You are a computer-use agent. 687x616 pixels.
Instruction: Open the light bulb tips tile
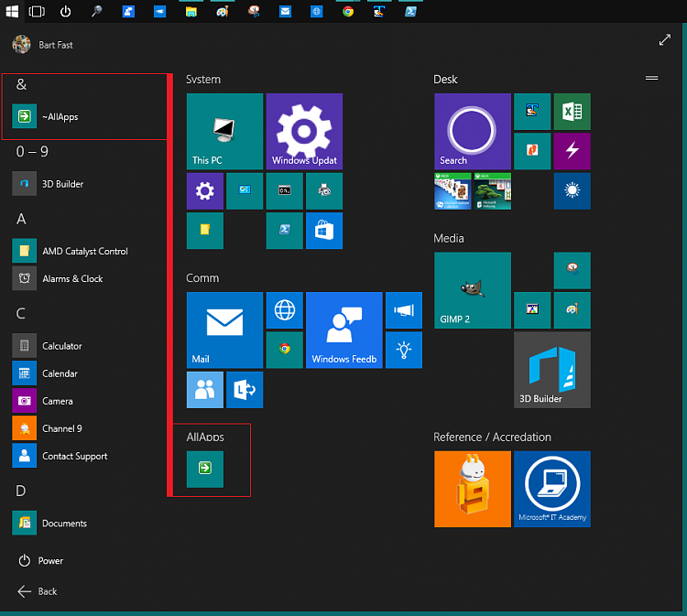click(404, 350)
